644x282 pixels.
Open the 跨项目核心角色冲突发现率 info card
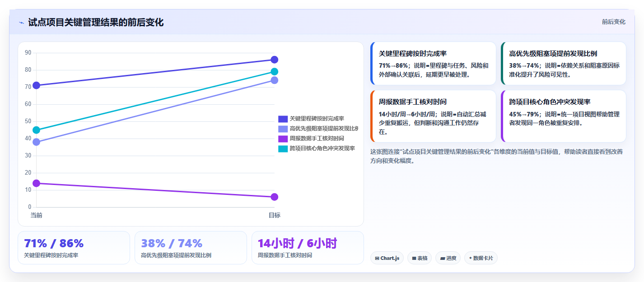coord(564,116)
